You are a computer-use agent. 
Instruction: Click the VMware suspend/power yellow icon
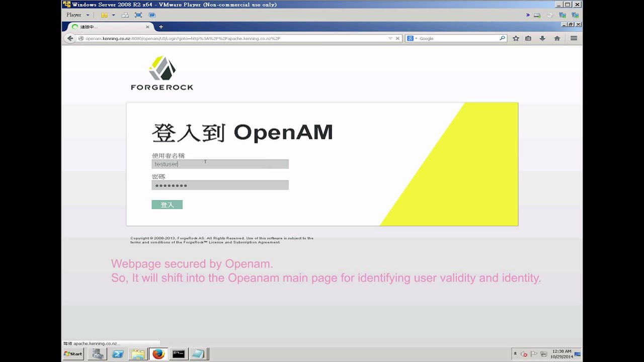point(104,15)
